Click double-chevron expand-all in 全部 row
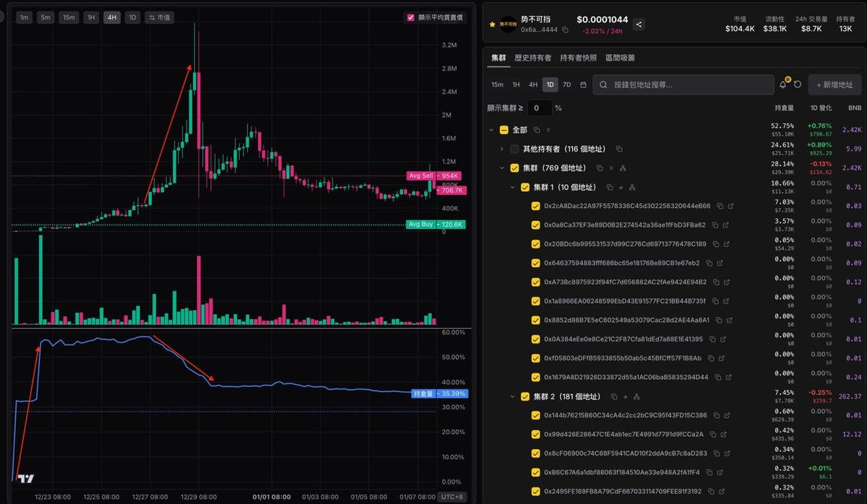The image size is (867, 504). 548,130
